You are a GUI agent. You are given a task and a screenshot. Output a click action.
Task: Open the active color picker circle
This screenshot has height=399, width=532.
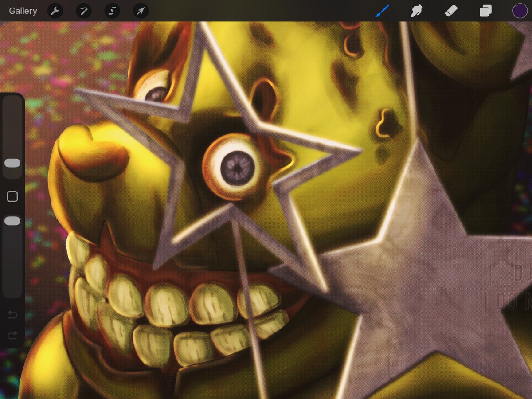tap(520, 11)
